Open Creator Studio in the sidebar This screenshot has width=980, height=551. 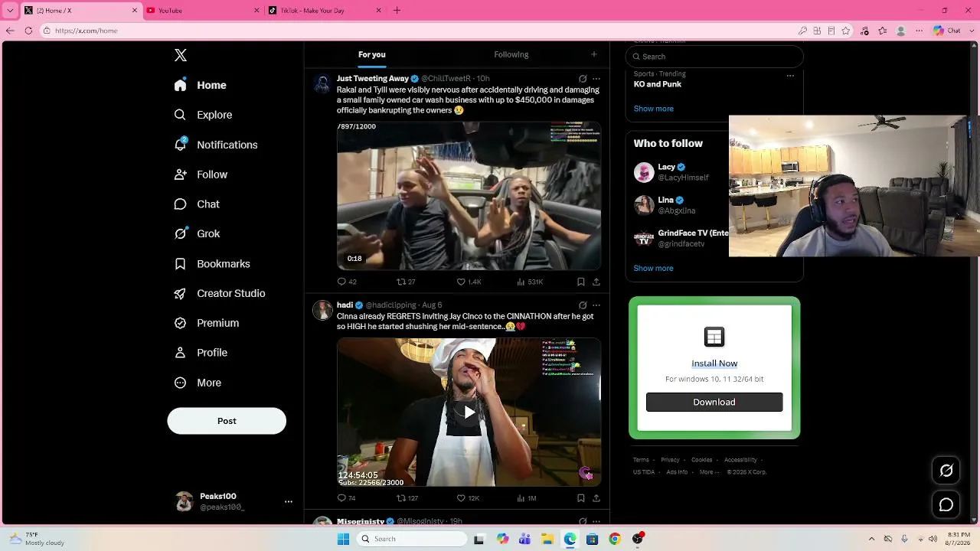[x=220, y=293]
